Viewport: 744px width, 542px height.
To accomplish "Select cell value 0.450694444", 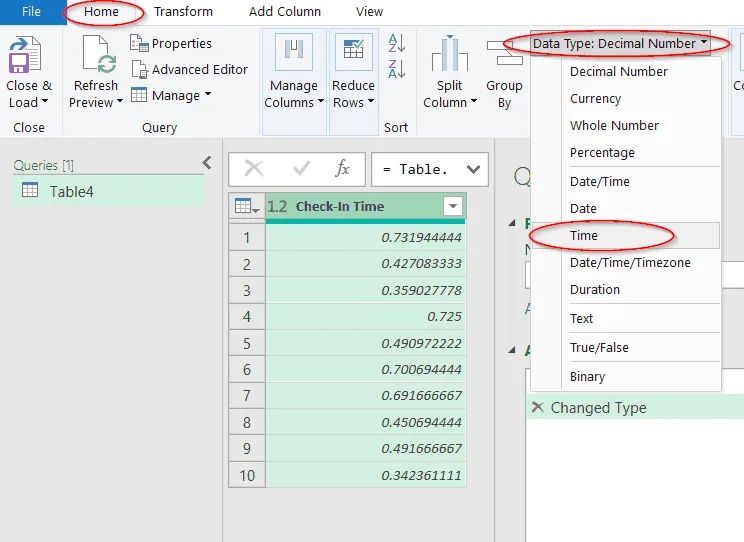I will click(365, 422).
